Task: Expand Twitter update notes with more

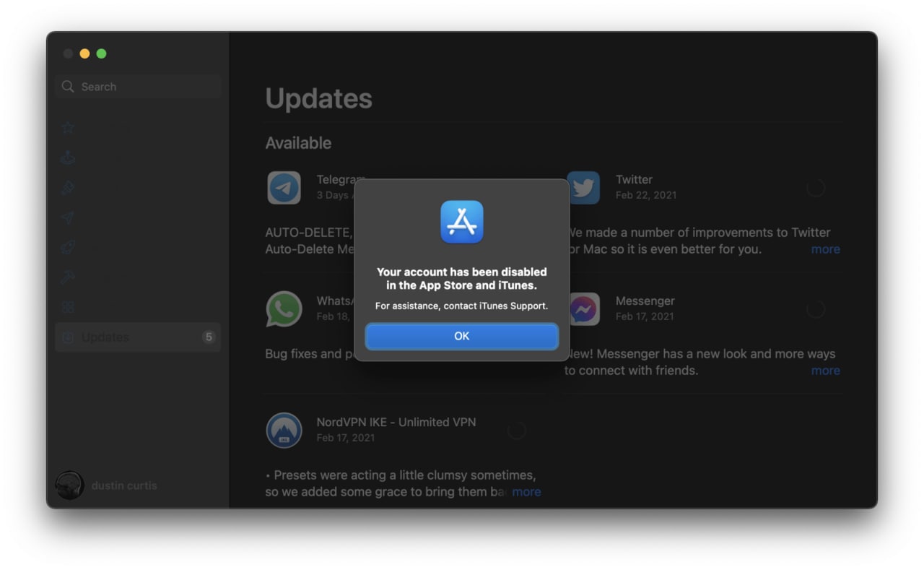Action: click(825, 249)
